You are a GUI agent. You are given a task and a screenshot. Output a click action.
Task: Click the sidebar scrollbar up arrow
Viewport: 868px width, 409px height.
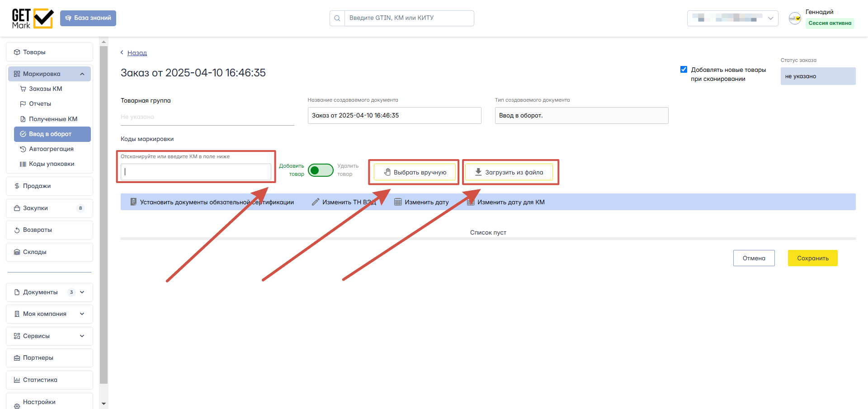pyautogui.click(x=104, y=42)
